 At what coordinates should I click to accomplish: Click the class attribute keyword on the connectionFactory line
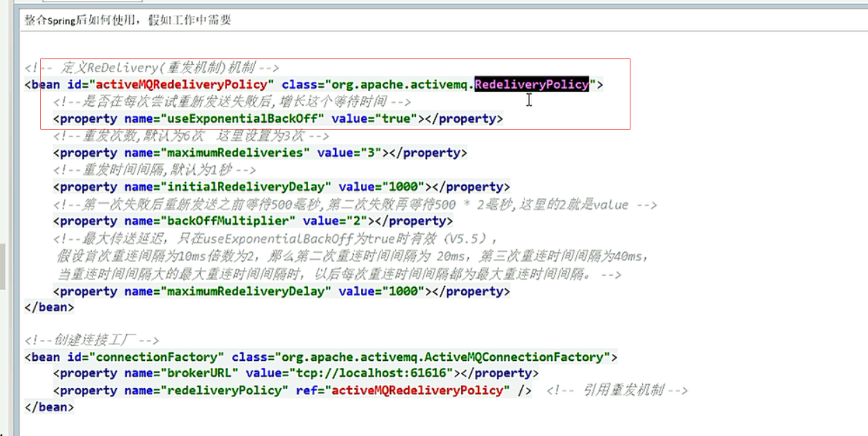(249, 357)
